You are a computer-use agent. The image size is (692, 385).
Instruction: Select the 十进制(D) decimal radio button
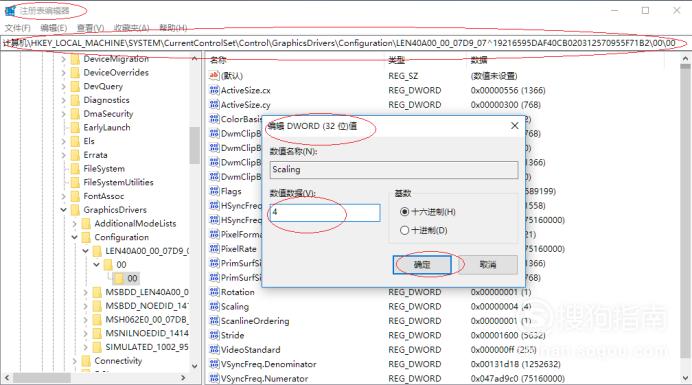[x=404, y=230]
